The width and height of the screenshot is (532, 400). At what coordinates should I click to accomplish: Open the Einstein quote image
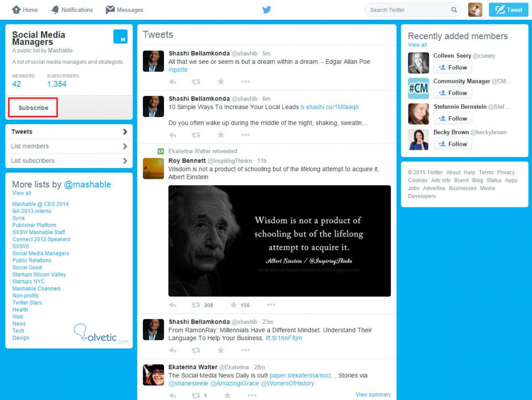(280, 241)
